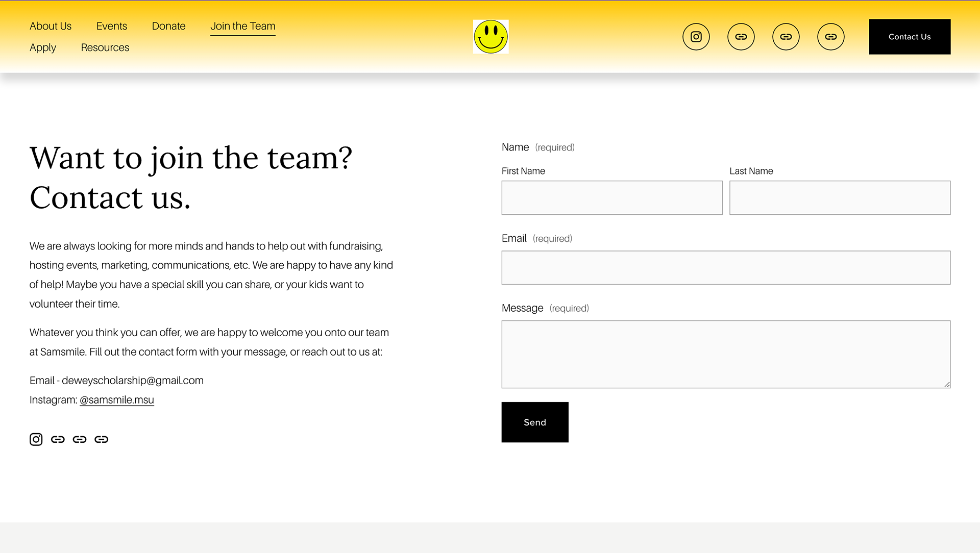Click the first link icon after the lower Instagram icon
The width and height of the screenshot is (980, 553).
click(x=58, y=439)
